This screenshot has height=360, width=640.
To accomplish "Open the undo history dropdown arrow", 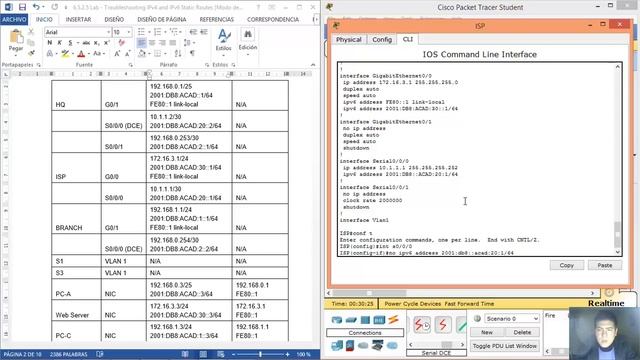I will 43,7.
